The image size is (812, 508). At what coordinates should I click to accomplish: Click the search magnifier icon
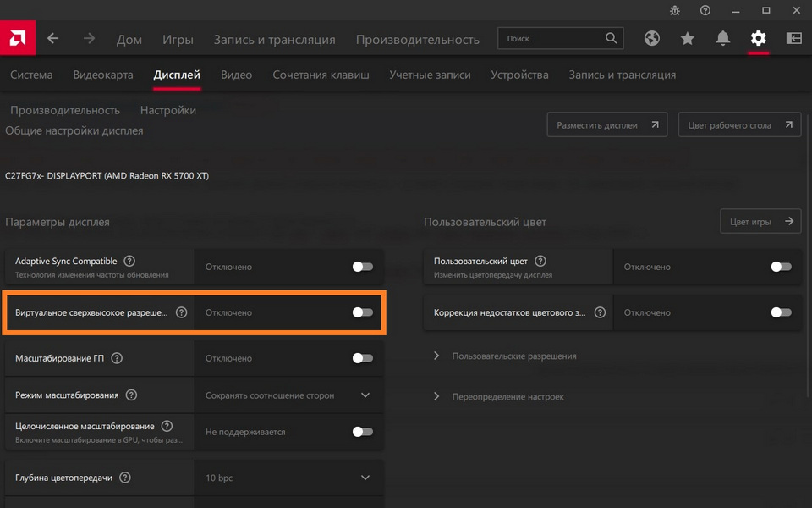click(611, 38)
